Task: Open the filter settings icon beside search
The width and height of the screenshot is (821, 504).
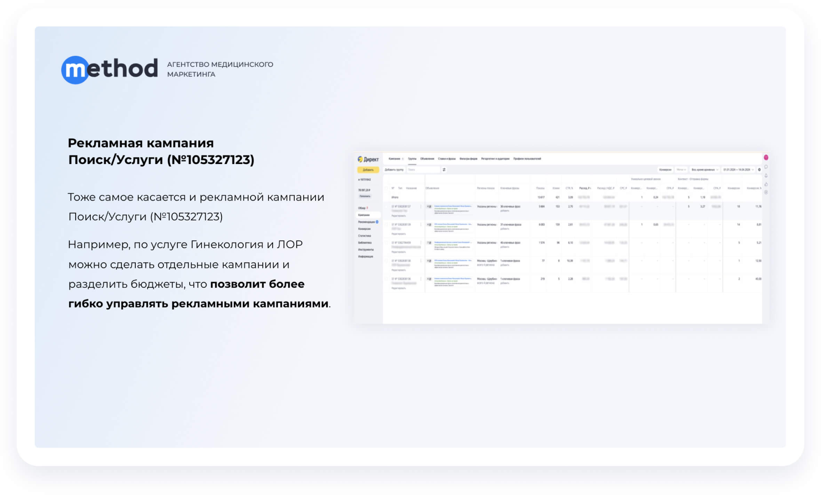Action: tap(444, 170)
